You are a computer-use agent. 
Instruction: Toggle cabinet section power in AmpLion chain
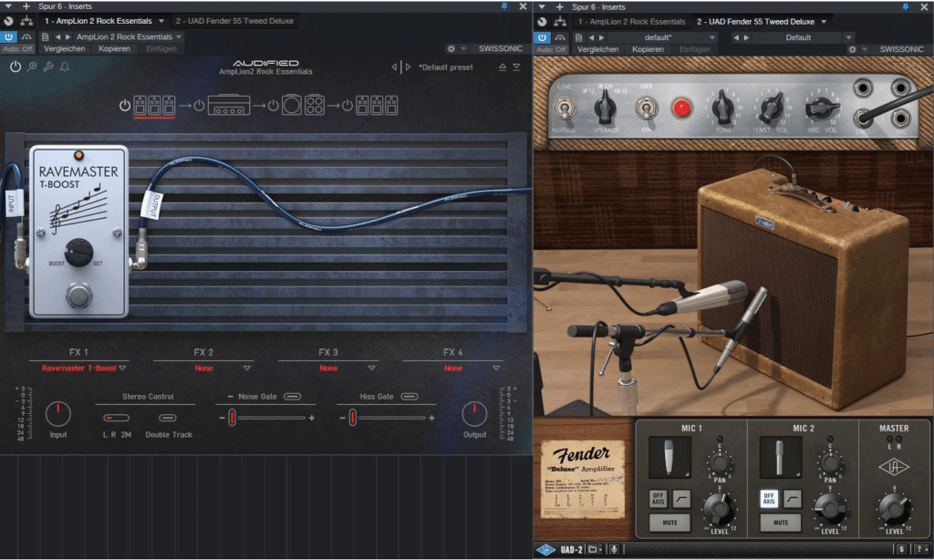[x=273, y=106]
